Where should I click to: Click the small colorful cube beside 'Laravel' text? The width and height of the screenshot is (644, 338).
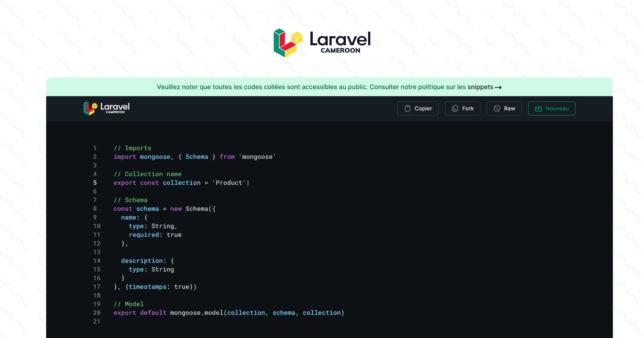(x=91, y=108)
